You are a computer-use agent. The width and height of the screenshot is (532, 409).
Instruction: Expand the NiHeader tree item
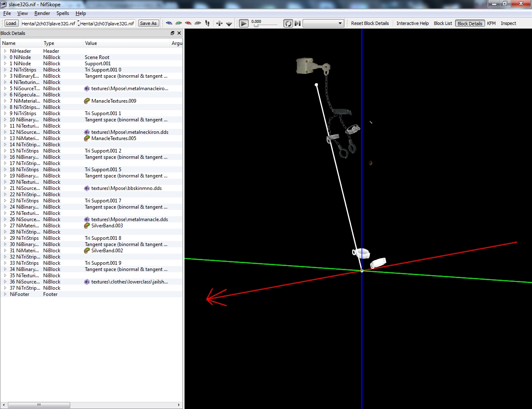tap(5, 51)
